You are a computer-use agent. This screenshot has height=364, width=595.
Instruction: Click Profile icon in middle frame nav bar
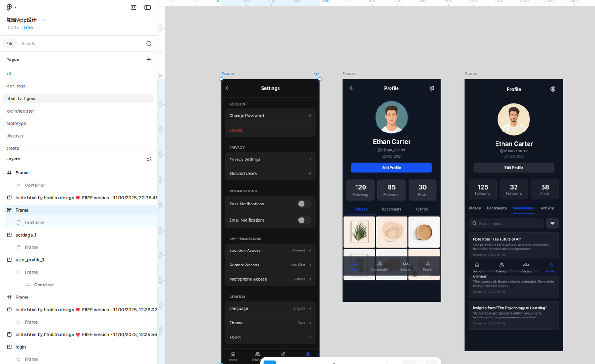click(x=428, y=264)
